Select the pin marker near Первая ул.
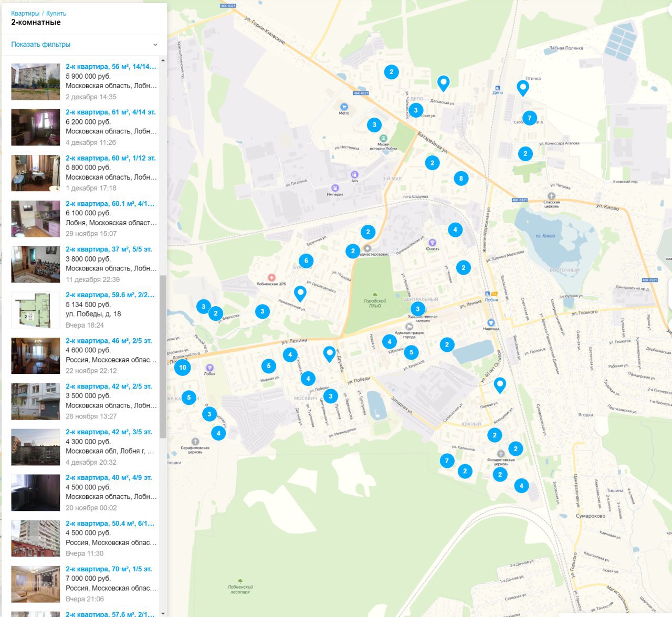 [x=500, y=385]
